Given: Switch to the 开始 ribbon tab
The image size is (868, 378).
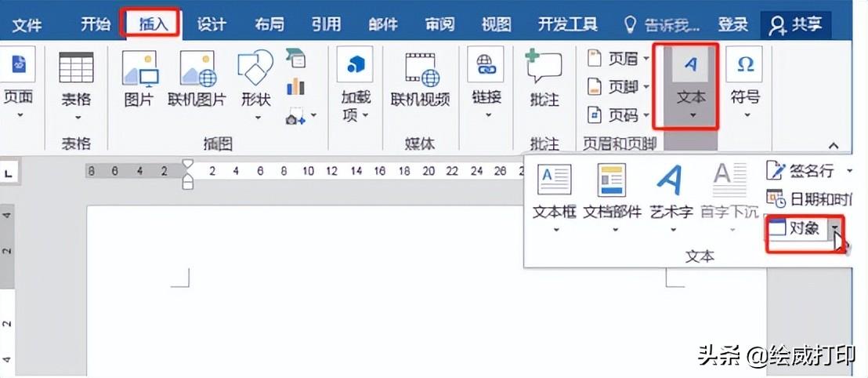Looking at the screenshot, I should (x=96, y=25).
